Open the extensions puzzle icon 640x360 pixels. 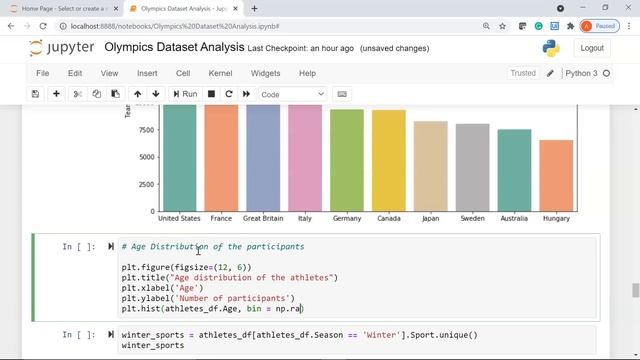(571, 26)
